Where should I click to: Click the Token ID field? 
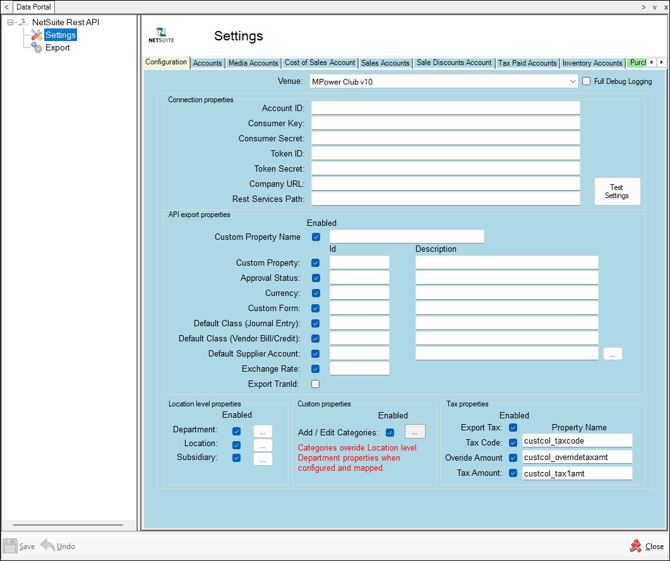[x=445, y=153]
